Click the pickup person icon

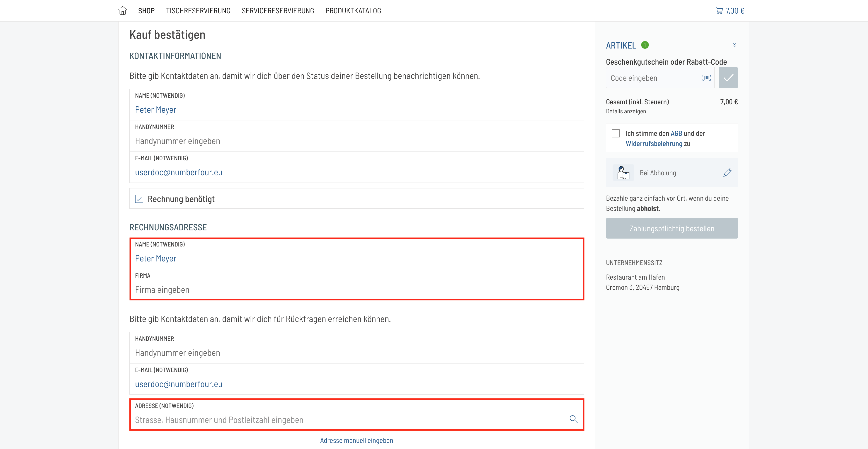pos(623,173)
